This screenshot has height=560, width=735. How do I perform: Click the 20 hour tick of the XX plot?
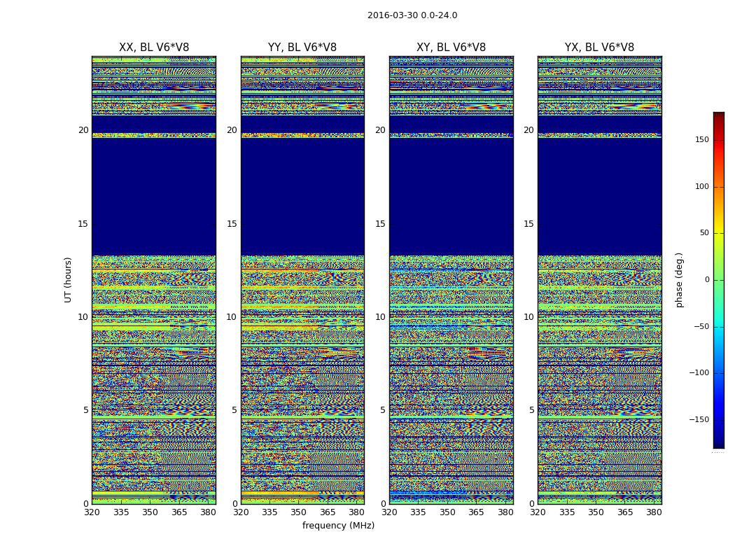pyautogui.click(x=83, y=129)
